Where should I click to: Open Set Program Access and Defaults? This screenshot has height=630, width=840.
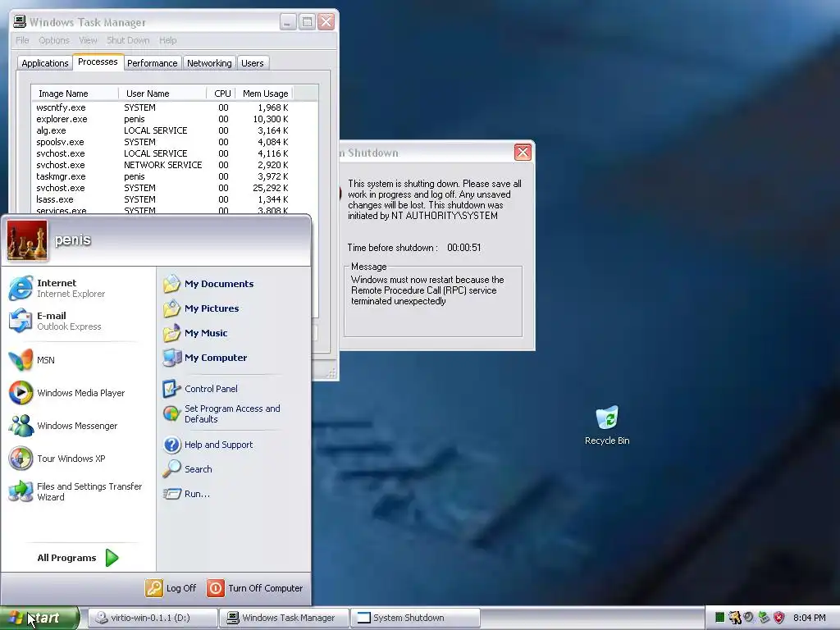pyautogui.click(x=221, y=413)
